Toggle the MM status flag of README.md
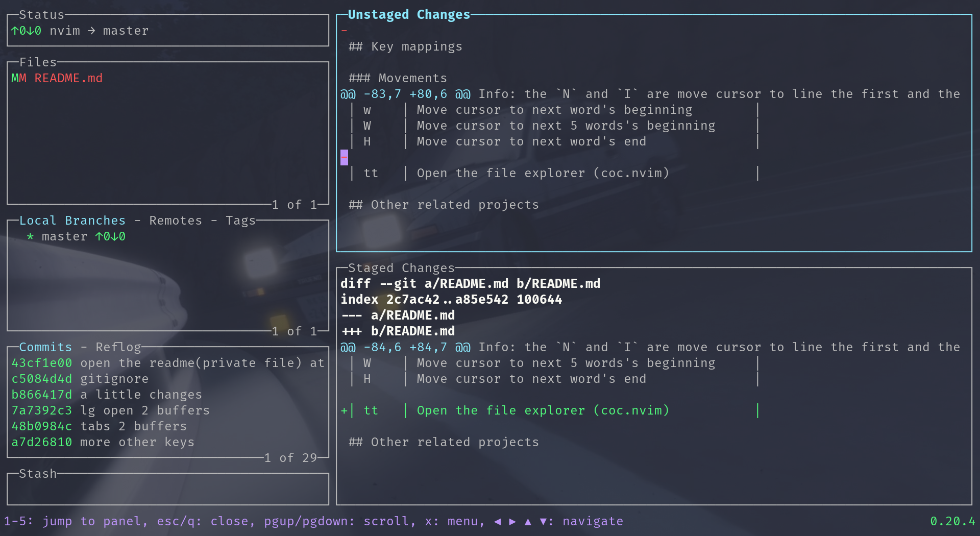Viewport: 980px width, 536px height. 19,78
